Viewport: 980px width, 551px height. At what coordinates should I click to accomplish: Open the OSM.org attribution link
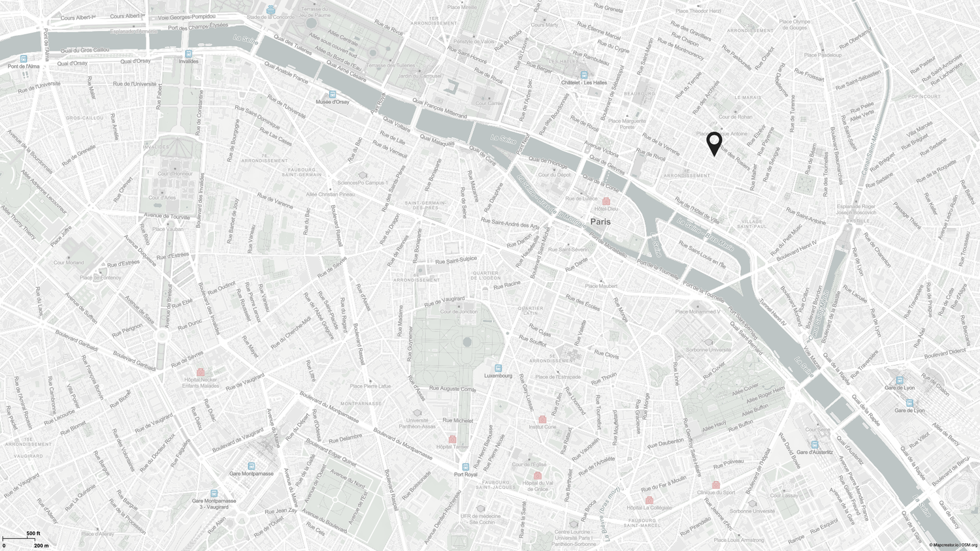point(970,545)
